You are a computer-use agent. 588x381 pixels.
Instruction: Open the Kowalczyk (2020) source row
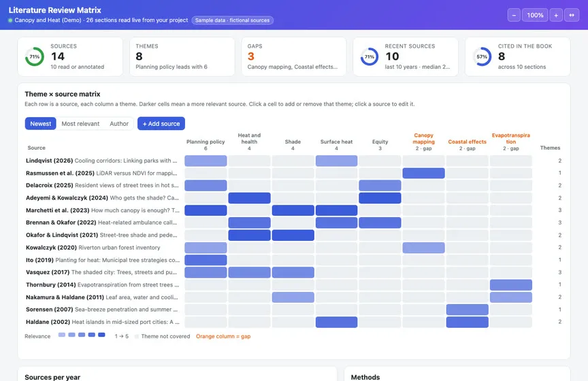(x=93, y=248)
